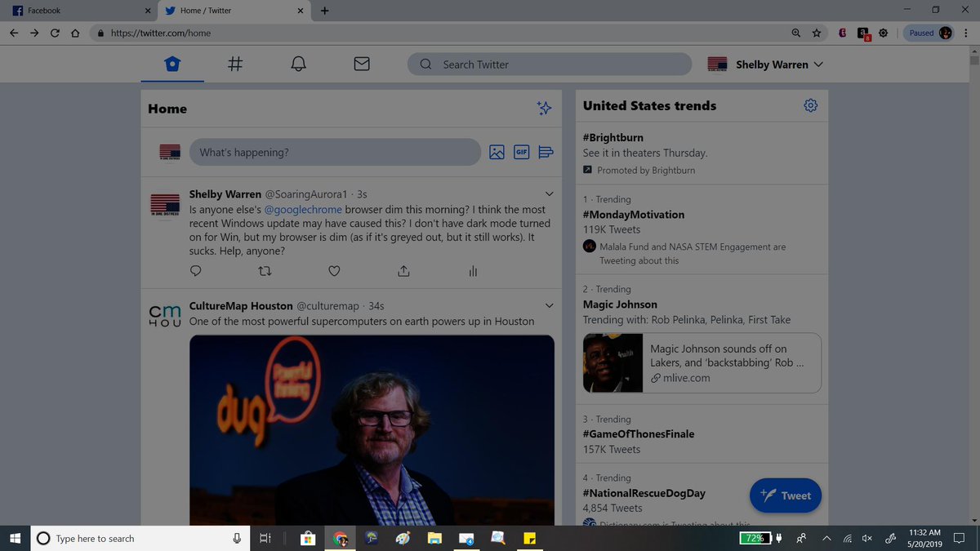980x551 pixels.
Task: Open #NationalRescueDogDay trend
Action: tap(644, 493)
